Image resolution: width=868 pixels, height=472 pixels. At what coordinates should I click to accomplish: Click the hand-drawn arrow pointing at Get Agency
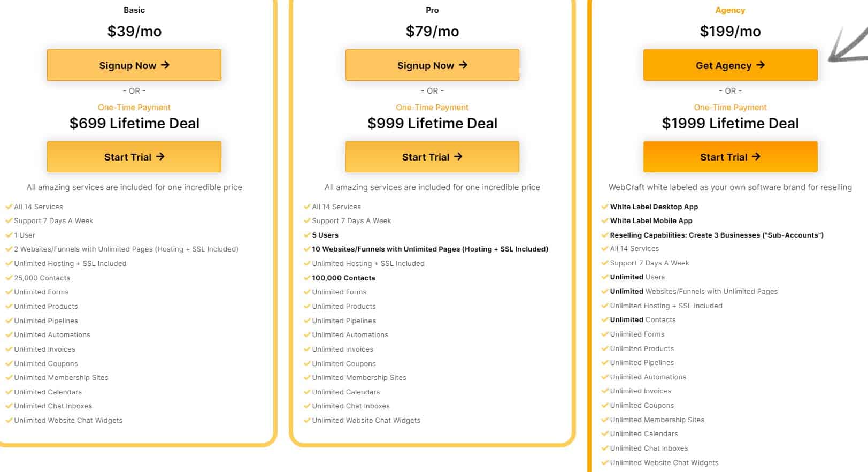849,45
